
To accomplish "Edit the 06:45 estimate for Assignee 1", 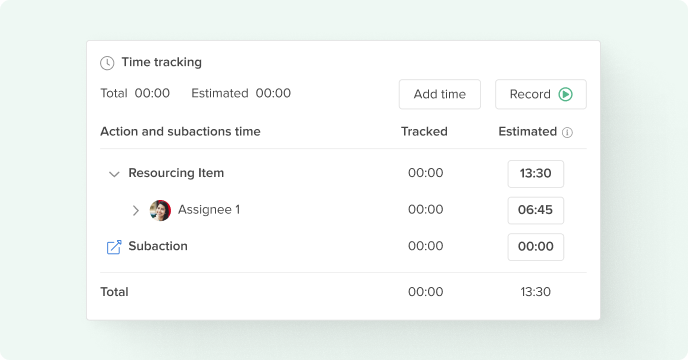I will [x=536, y=210].
